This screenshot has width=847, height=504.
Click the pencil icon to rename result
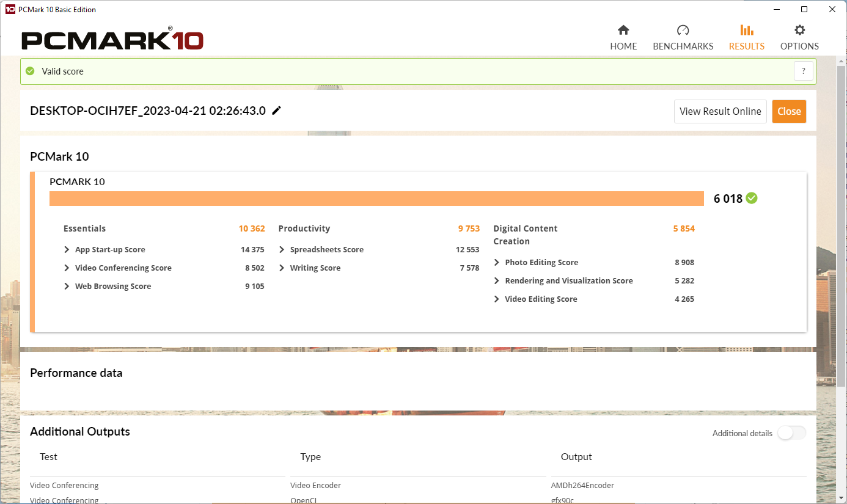277,111
